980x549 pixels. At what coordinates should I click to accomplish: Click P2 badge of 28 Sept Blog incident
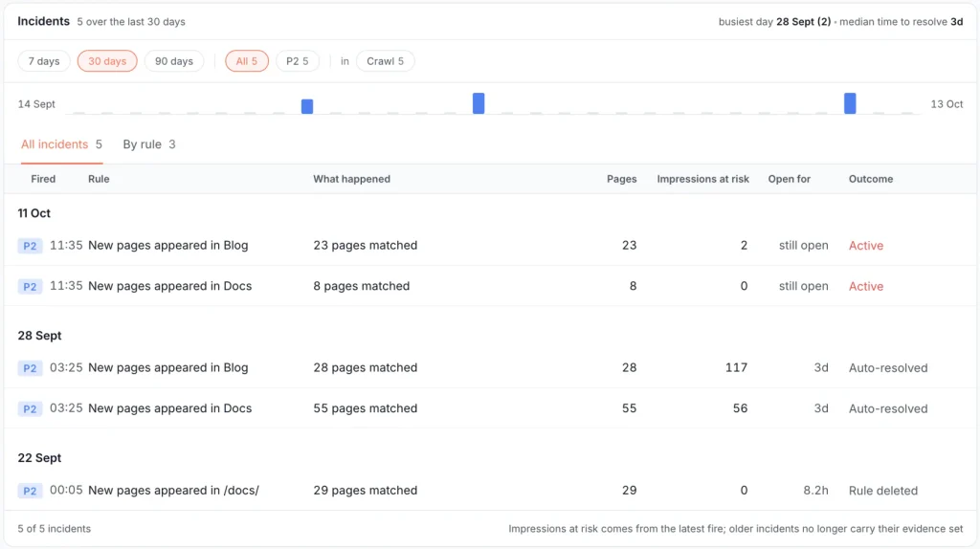(x=30, y=368)
